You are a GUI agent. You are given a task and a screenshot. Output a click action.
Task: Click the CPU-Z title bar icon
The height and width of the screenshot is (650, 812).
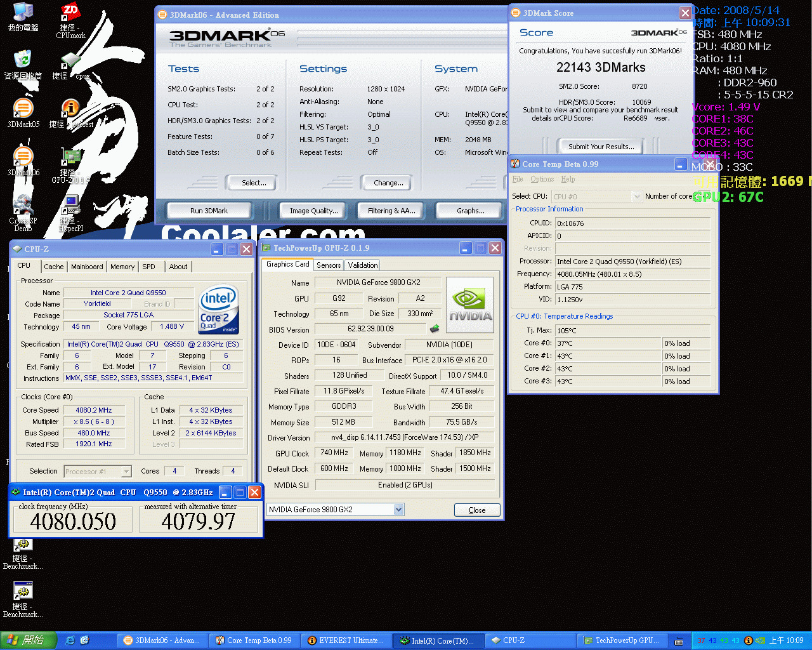(18, 249)
